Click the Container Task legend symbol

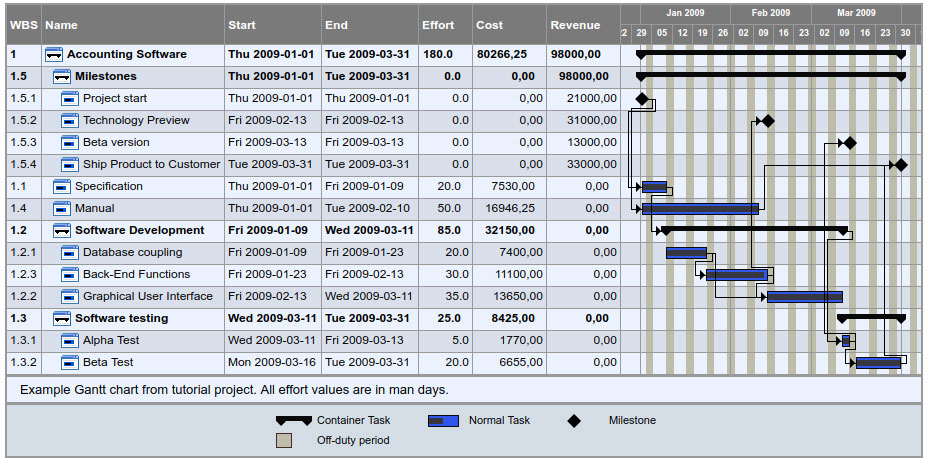294,421
